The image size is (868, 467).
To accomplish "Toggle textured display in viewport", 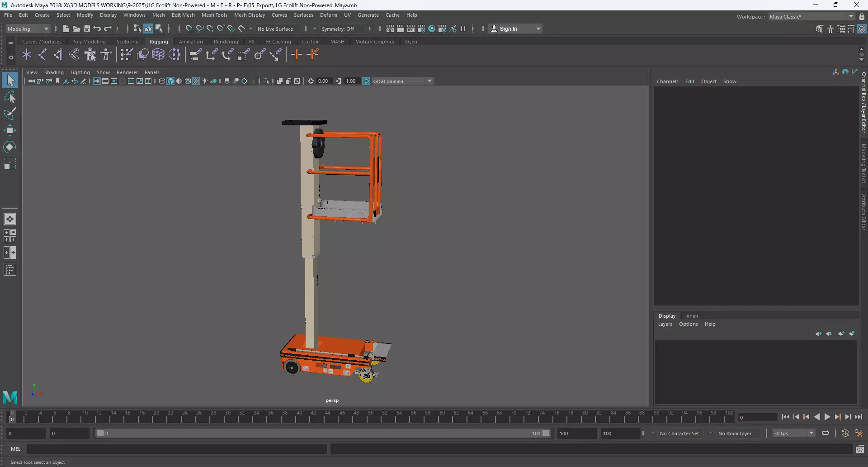I will click(x=196, y=81).
